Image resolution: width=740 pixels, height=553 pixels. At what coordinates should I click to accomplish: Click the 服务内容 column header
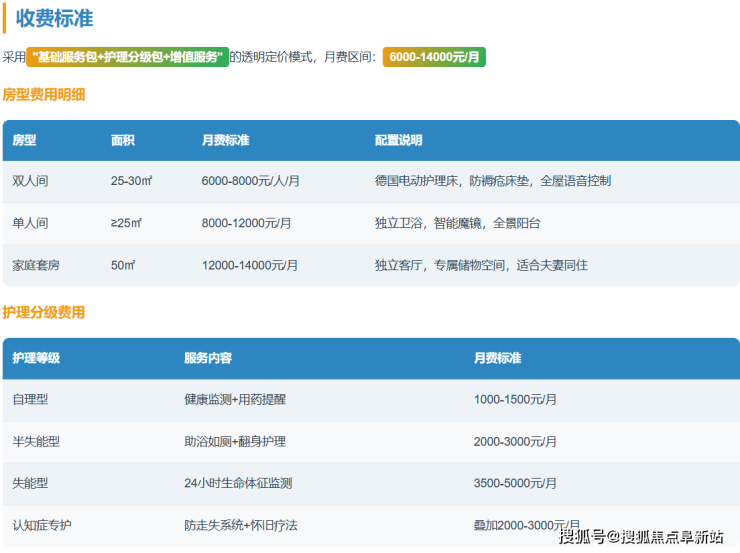pyautogui.click(x=208, y=358)
